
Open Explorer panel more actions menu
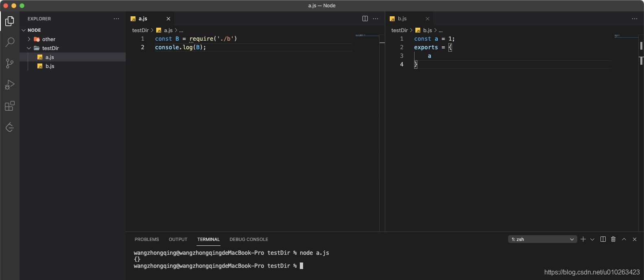coord(116,19)
